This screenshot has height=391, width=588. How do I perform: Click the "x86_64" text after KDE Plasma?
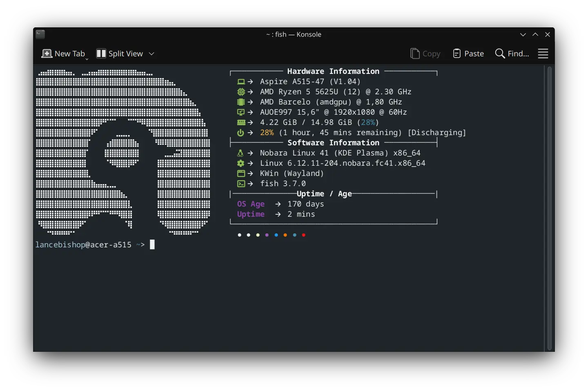point(407,153)
